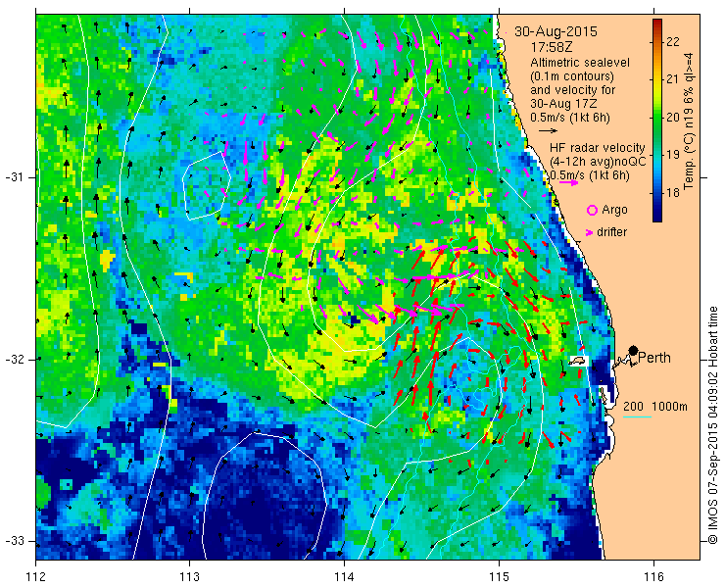
Task: Click the 18 degree colorbar tick label
Action: [673, 192]
